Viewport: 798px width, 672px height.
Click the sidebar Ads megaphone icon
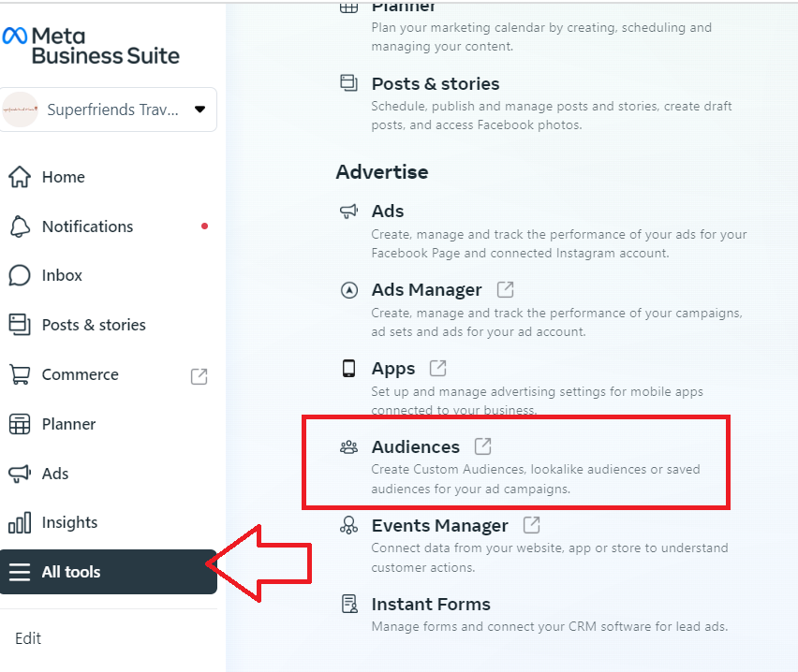point(20,474)
